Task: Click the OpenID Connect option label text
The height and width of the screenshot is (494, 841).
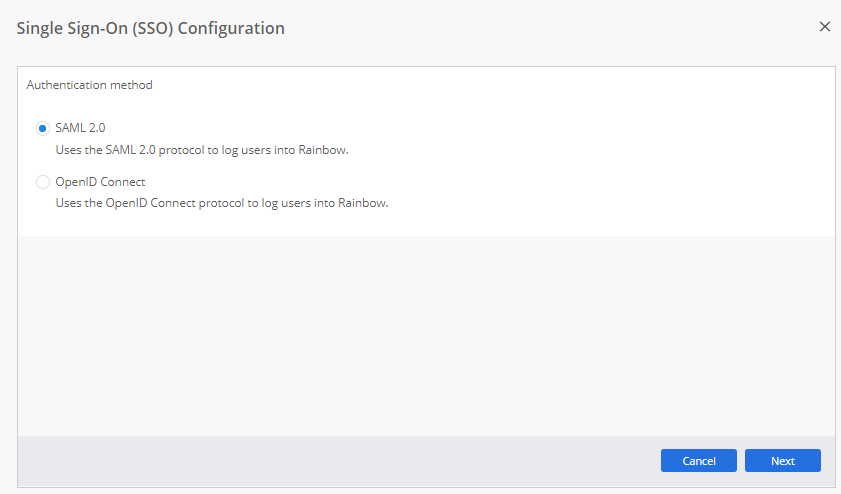Action: point(100,182)
